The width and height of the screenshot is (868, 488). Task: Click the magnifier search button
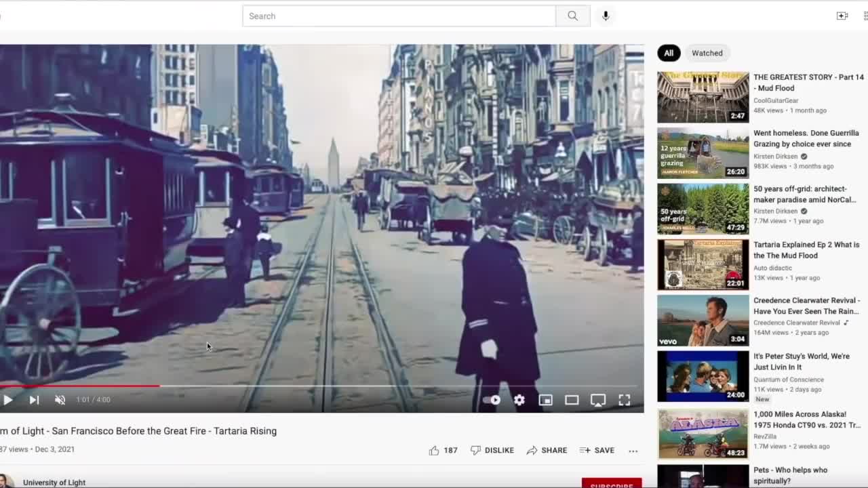573,16
